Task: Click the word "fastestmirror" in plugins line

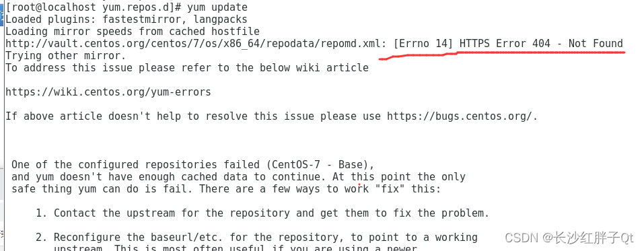Action: pos(142,20)
